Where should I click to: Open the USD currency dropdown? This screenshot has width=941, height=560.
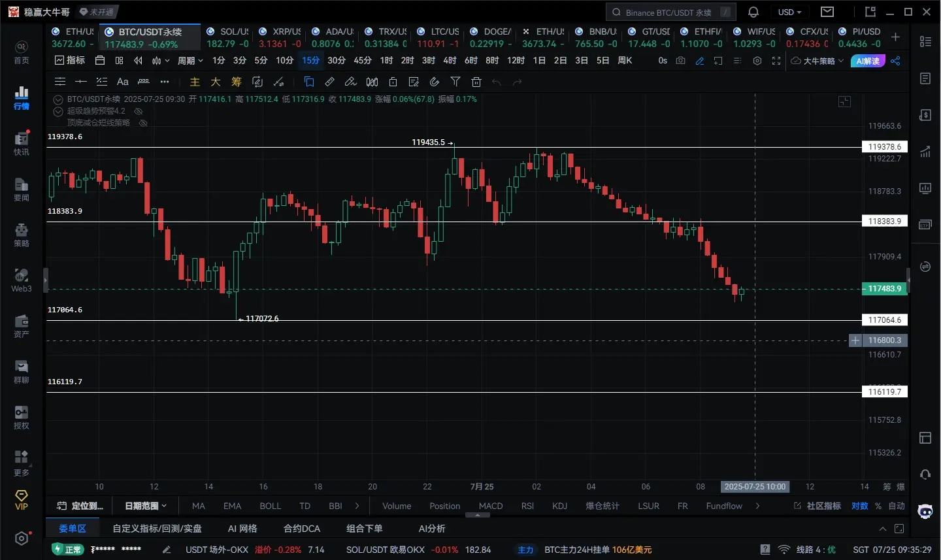click(x=789, y=12)
